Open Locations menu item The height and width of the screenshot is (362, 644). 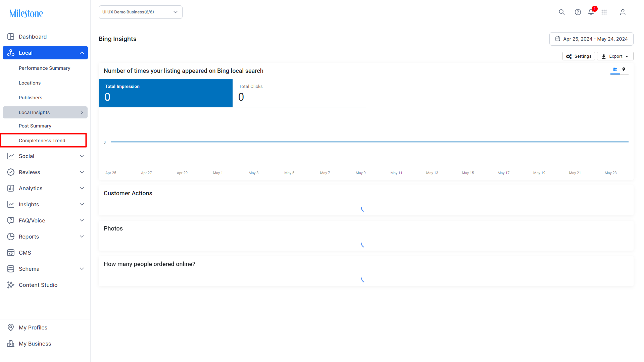pyautogui.click(x=30, y=83)
